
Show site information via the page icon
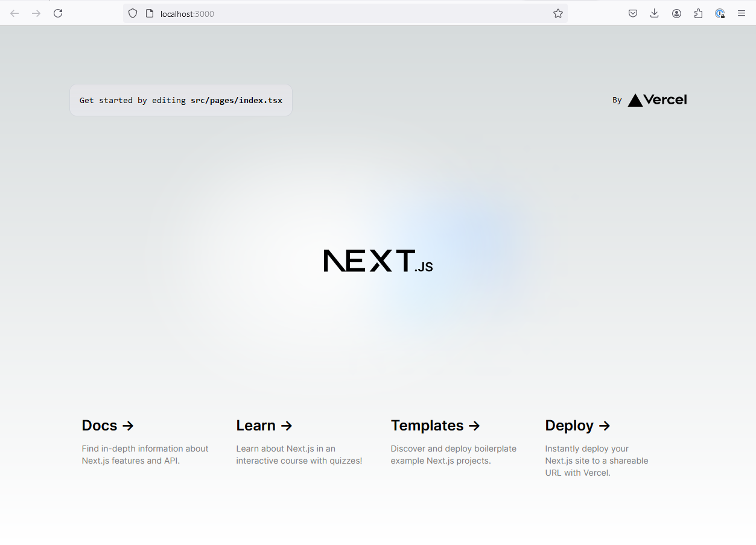coord(150,13)
